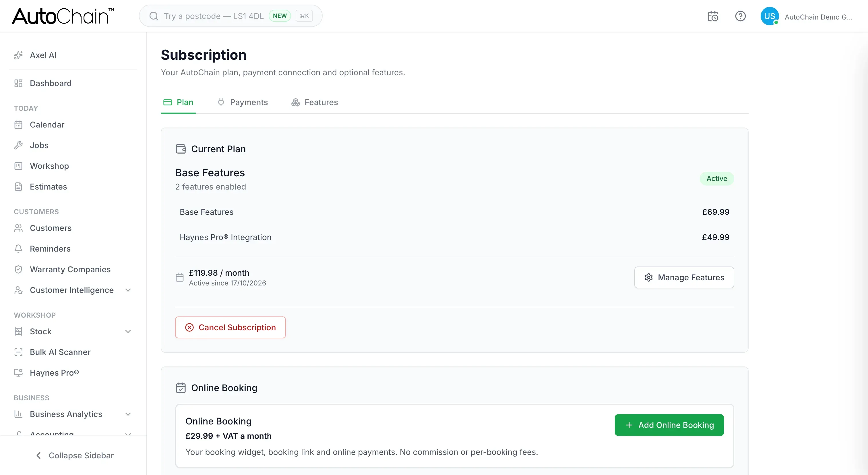868x475 pixels.
Task: Open the Axel AI sparkle icon
Action: (18, 55)
